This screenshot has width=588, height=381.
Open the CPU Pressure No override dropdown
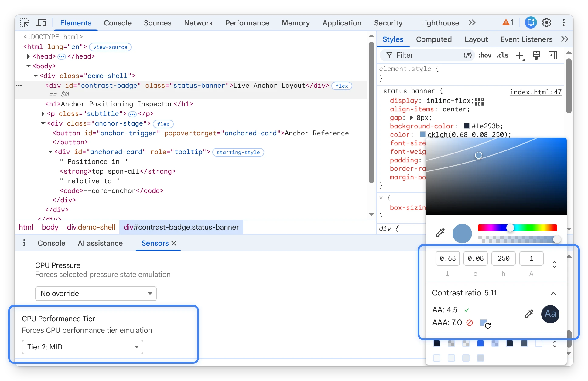[x=96, y=294]
